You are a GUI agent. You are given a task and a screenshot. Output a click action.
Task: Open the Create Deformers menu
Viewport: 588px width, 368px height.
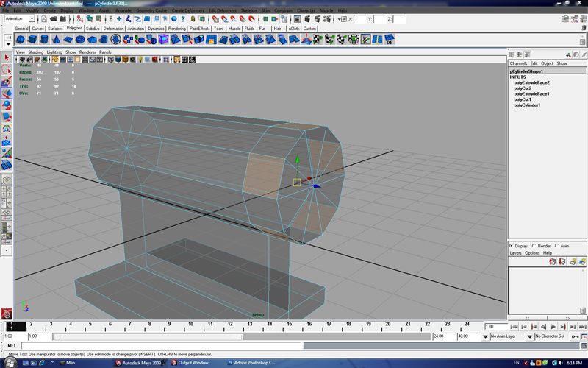tap(187, 10)
